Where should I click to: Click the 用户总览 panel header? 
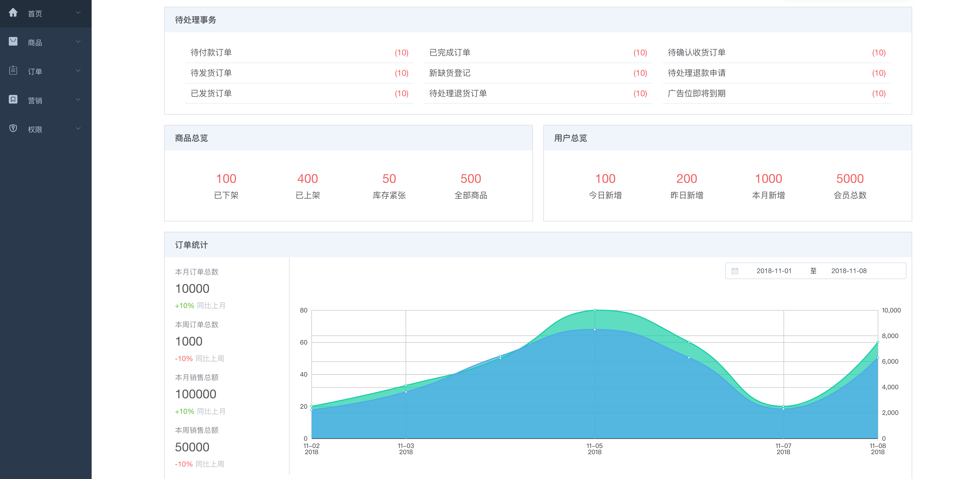pyautogui.click(x=727, y=138)
